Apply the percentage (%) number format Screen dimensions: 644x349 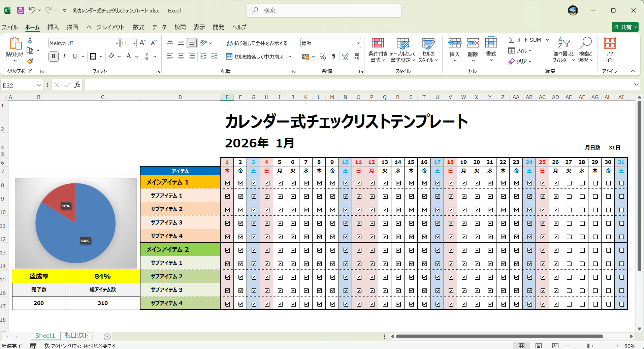(x=322, y=57)
